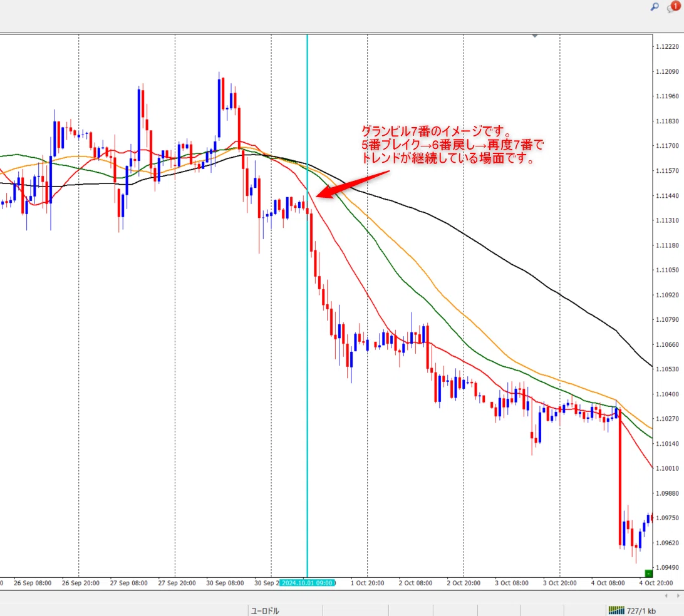Click the left tab scroll arrow
Screen dimensions: 684x616
click(666, 595)
